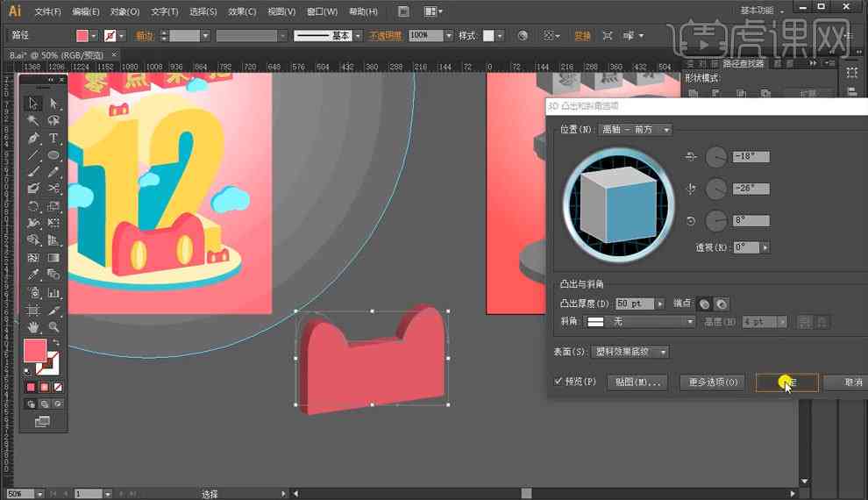Select the Line Segment tool
This screenshot has width=868, height=500.
point(32,155)
